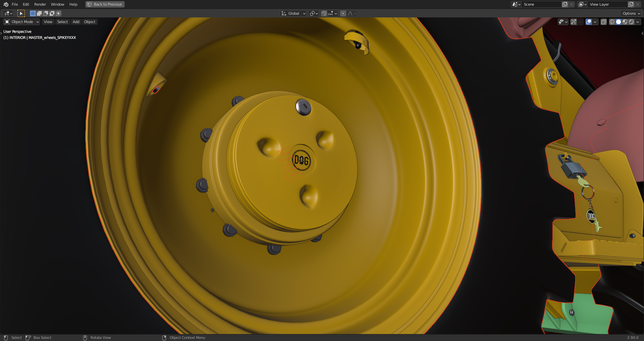
Task: Click the Scene name field
Action: 542,4
